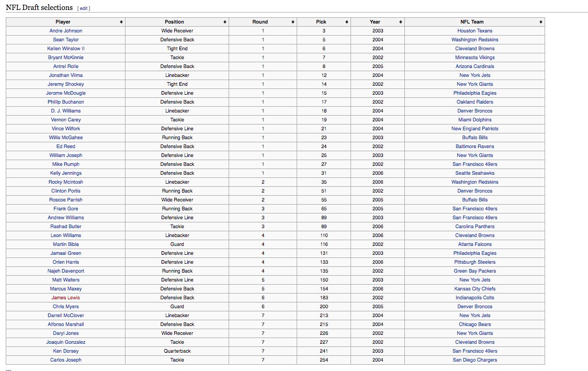
Task: Open Leon Williams link
Action: coord(65,235)
